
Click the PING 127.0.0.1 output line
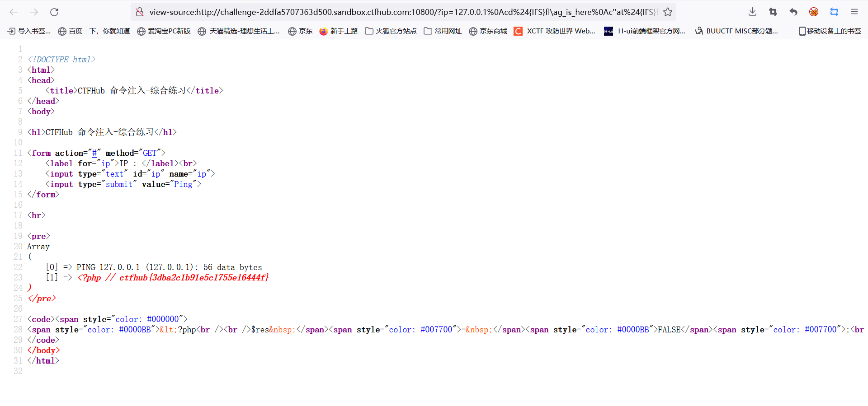(169, 267)
